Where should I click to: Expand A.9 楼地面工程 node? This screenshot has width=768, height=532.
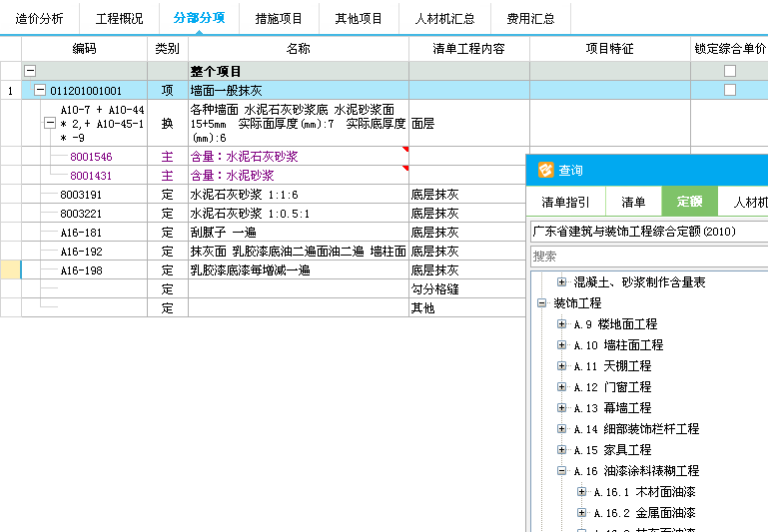(562, 324)
